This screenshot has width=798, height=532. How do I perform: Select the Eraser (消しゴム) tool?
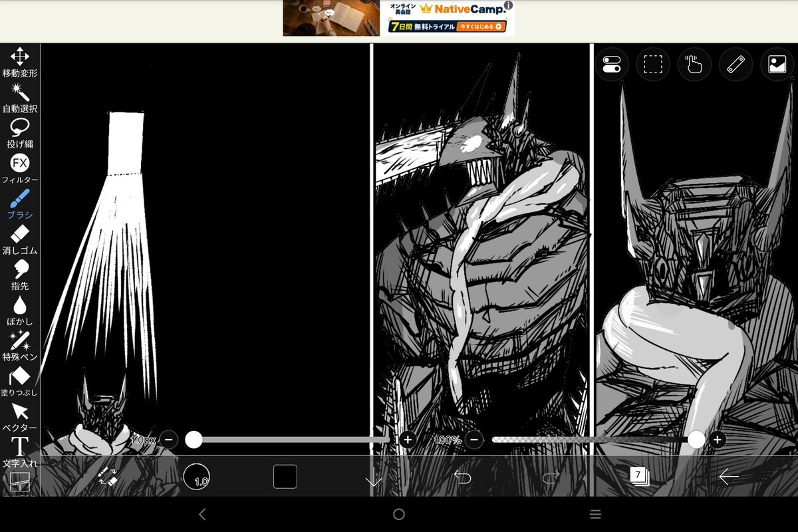point(20,239)
